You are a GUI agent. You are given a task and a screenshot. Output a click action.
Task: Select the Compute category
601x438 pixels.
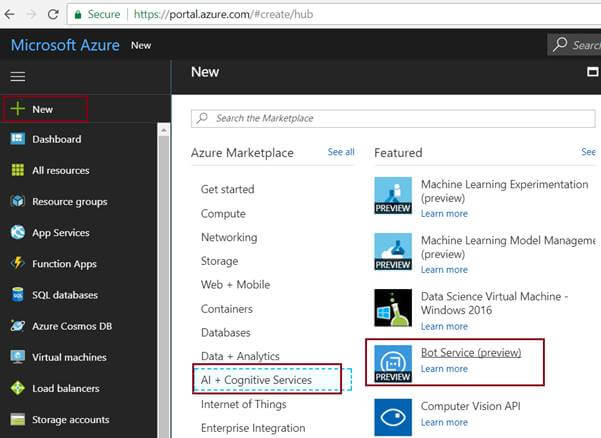(223, 213)
